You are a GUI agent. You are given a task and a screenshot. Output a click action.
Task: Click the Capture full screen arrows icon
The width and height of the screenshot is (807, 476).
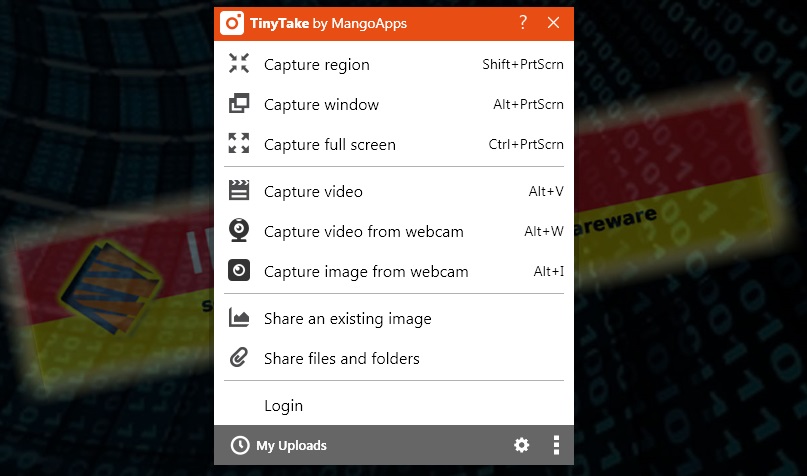[x=239, y=144]
